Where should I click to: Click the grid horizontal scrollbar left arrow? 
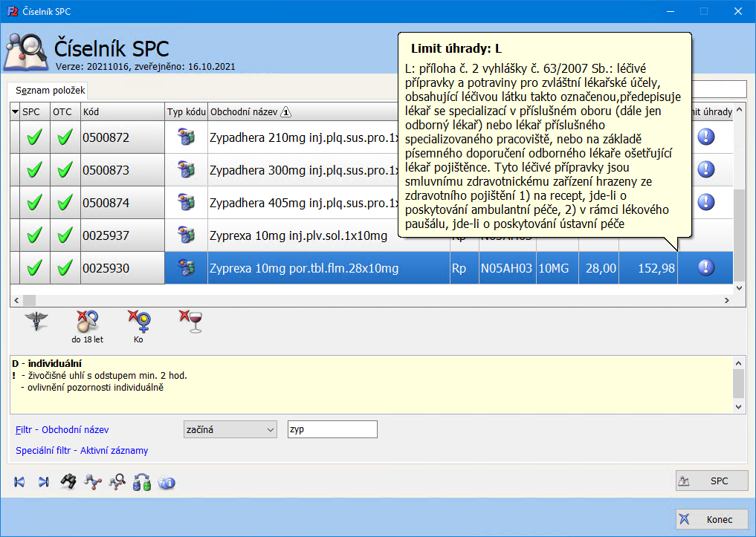16,300
